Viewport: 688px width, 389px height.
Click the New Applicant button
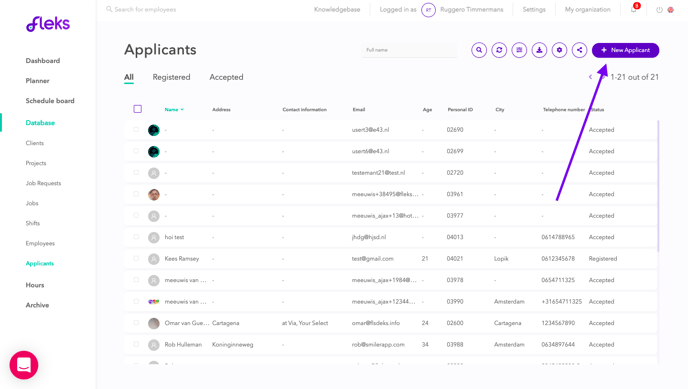pos(625,50)
